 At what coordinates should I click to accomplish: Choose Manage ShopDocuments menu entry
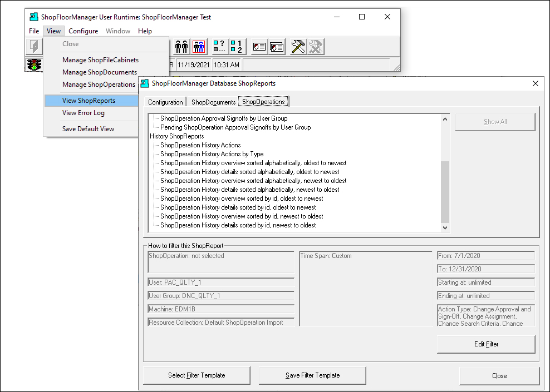pyautogui.click(x=100, y=72)
